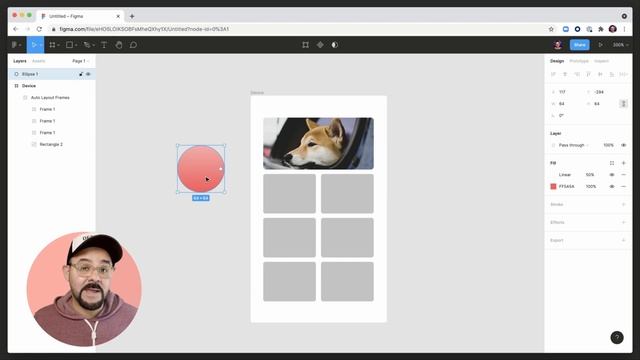
Task: Select the Device frame layer
Action: [x=52, y=86]
